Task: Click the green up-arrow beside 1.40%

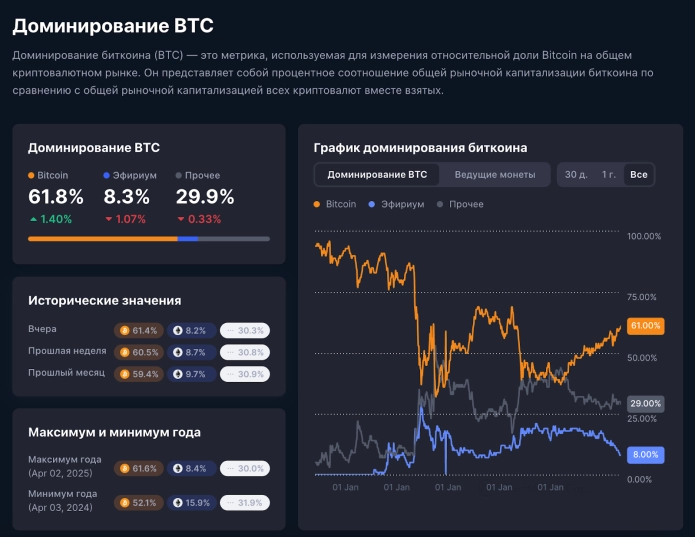Action: pyautogui.click(x=33, y=219)
